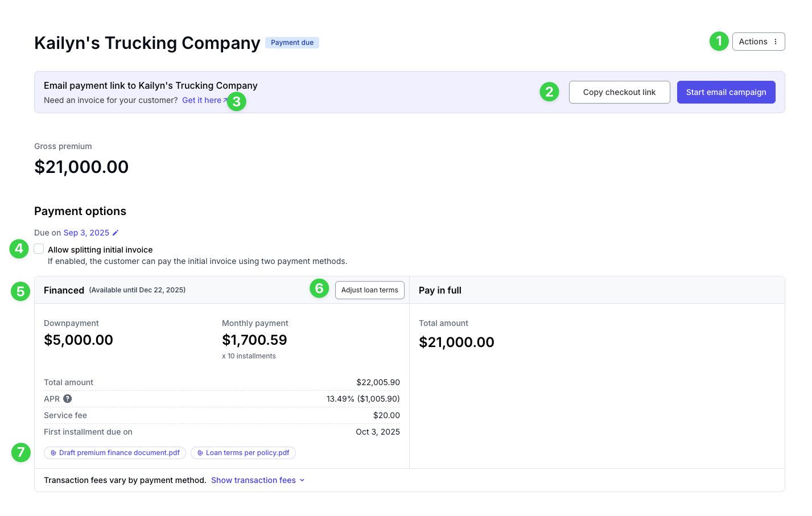Image resolution: width=812 pixels, height=516 pixels.
Task: Click Adjust loan terms button
Action: click(370, 290)
